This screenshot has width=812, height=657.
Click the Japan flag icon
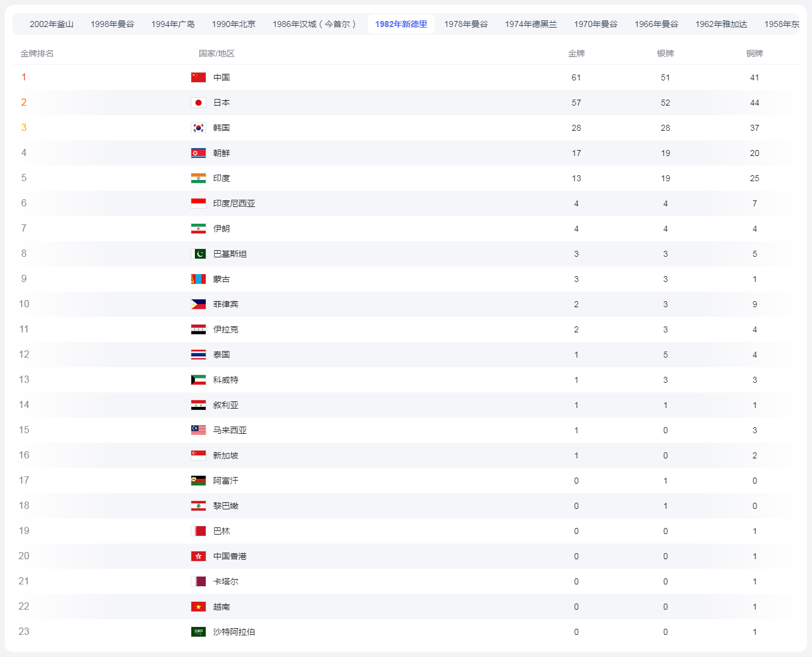(199, 103)
